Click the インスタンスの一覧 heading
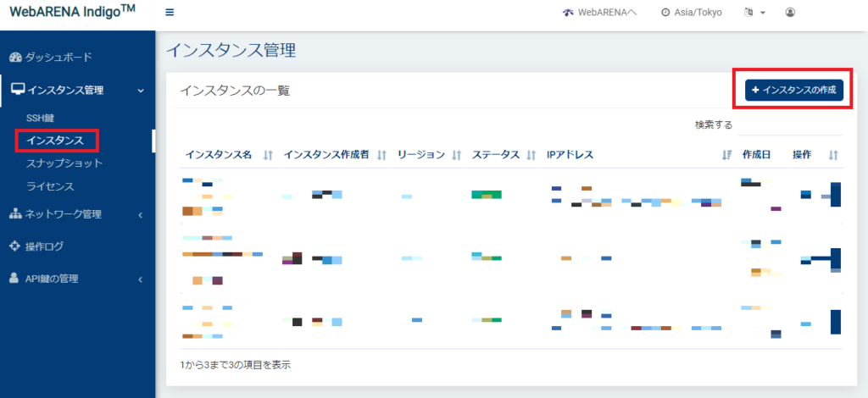Viewport: 868px width, 398px height. click(x=235, y=91)
